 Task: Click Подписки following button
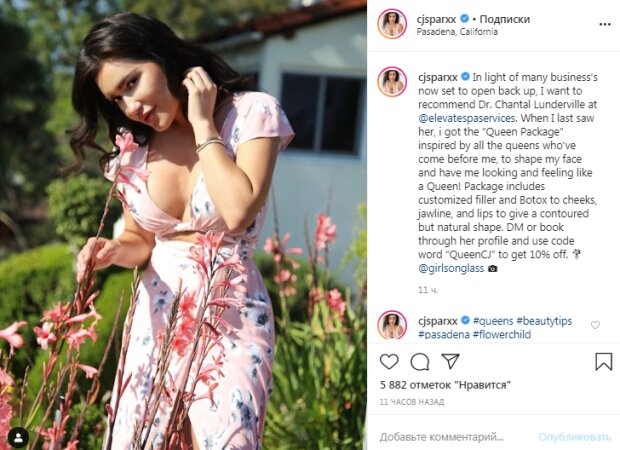(x=505, y=19)
